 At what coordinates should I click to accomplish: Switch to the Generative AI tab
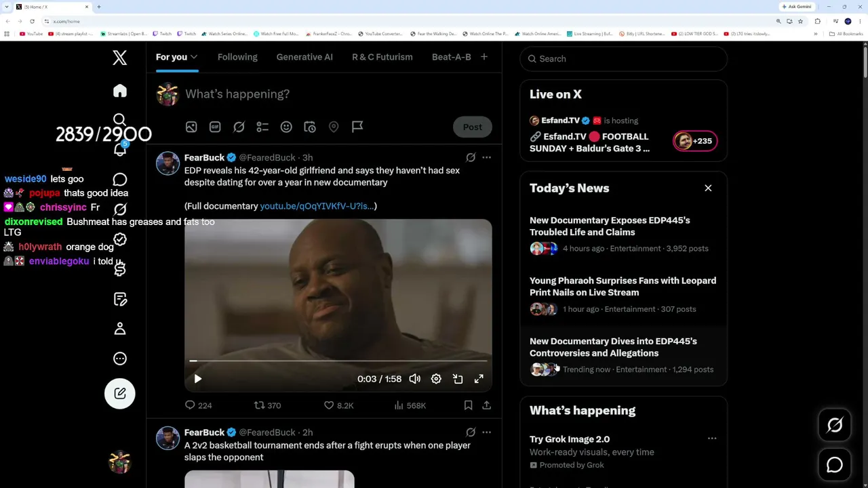tap(304, 57)
